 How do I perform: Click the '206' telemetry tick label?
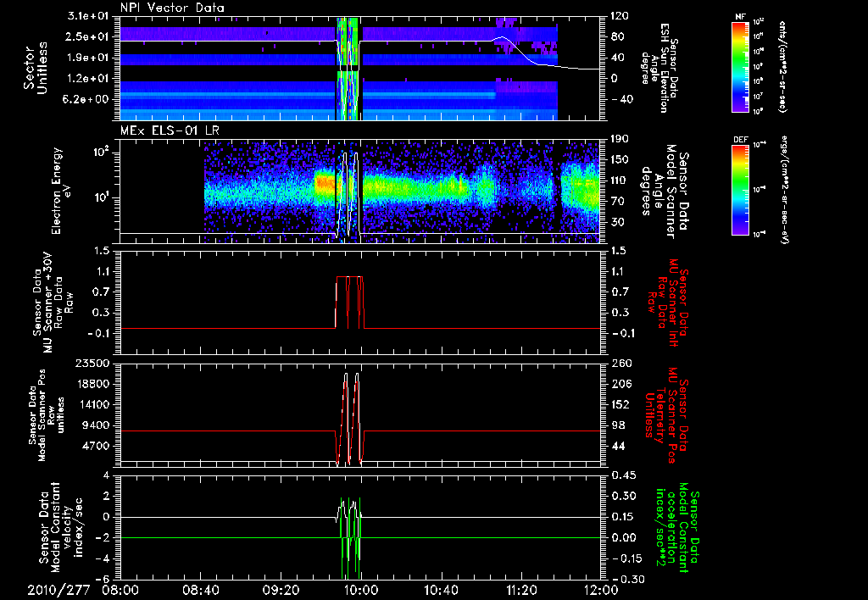coord(620,384)
